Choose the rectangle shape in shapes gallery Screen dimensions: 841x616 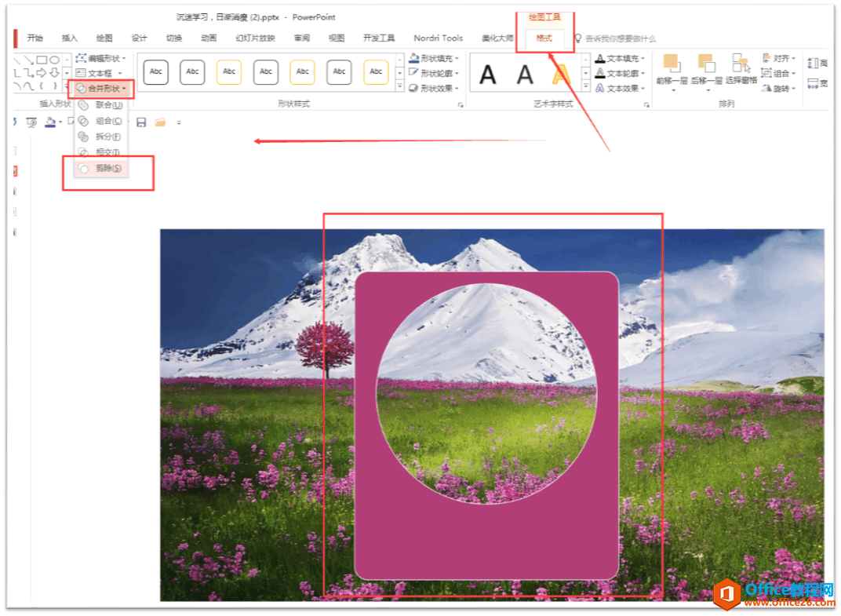pyautogui.click(x=42, y=60)
